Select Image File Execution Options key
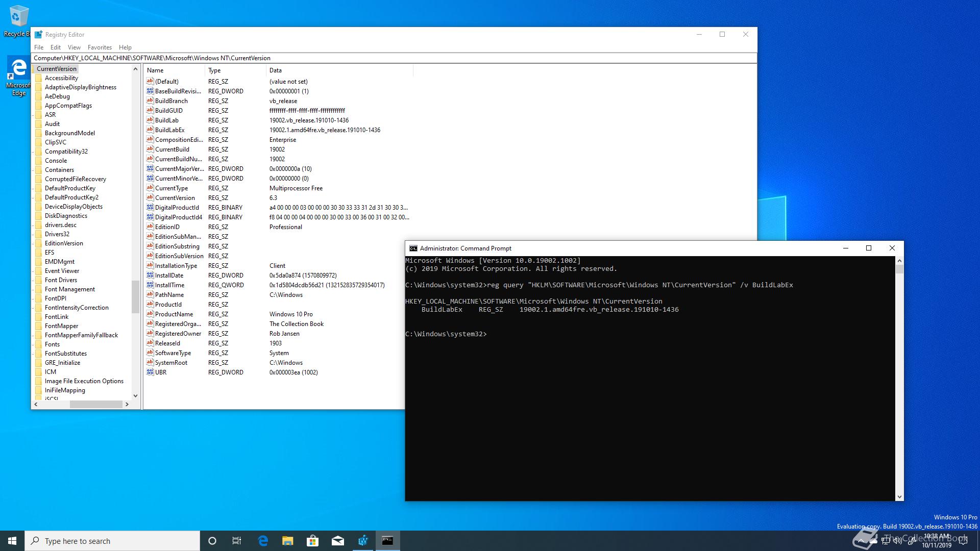 click(84, 381)
